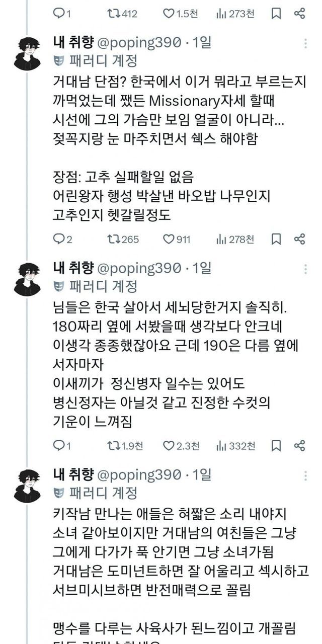Open more options on the first poping390 tweet
The image size is (322, 644).
point(305,44)
